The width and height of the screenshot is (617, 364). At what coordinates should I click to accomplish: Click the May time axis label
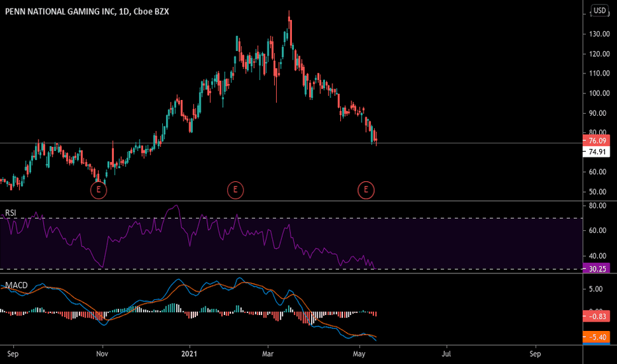[359, 354]
